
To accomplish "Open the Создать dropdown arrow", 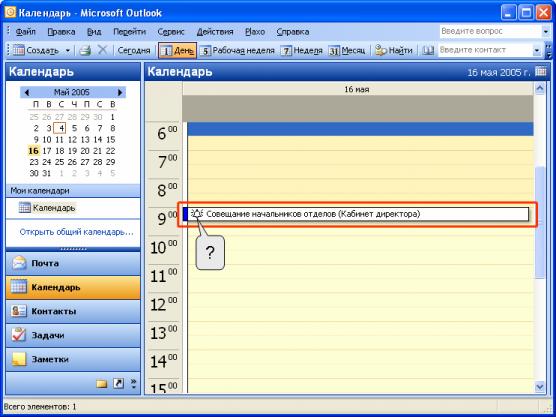I will point(68,51).
